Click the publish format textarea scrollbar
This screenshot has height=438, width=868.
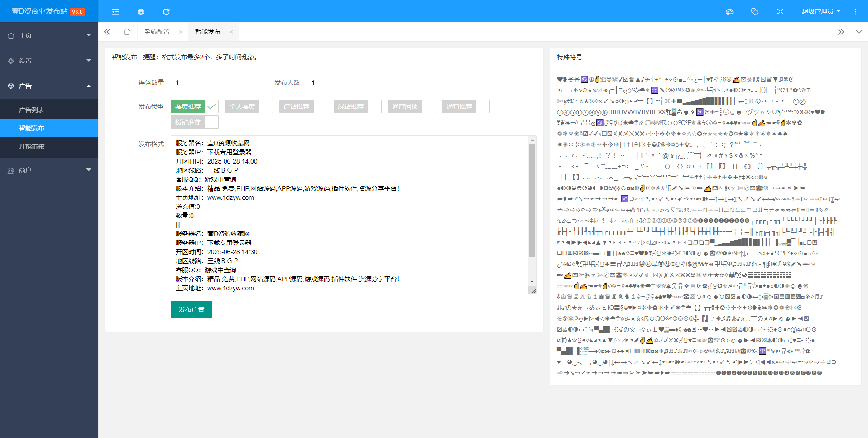click(x=532, y=200)
